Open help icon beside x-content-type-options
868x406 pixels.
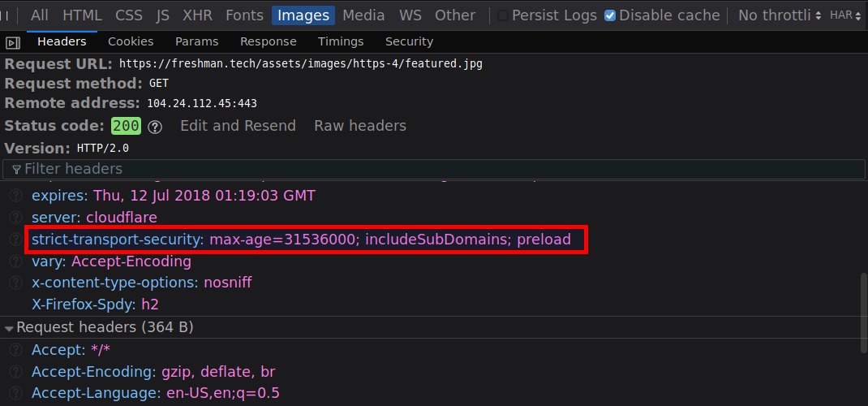[x=15, y=283]
